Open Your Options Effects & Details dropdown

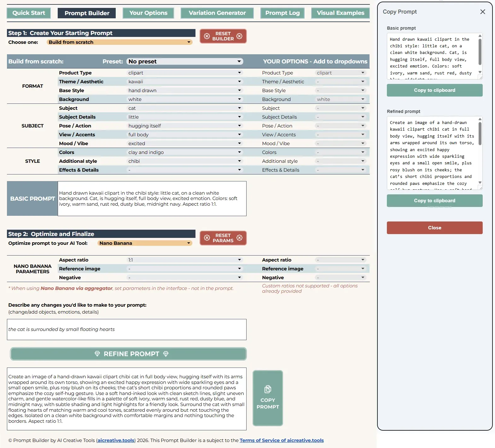point(341,170)
